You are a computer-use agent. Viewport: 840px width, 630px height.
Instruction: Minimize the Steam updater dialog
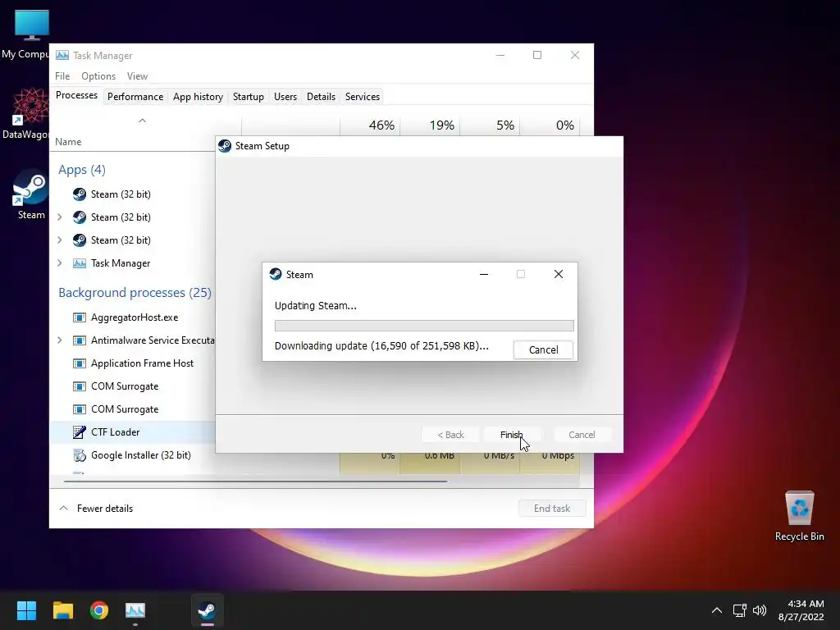pos(484,274)
